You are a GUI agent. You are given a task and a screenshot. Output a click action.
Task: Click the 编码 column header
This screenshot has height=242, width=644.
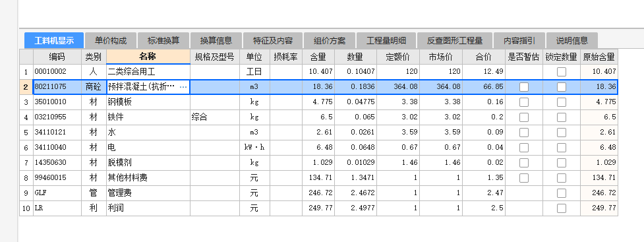(57, 57)
